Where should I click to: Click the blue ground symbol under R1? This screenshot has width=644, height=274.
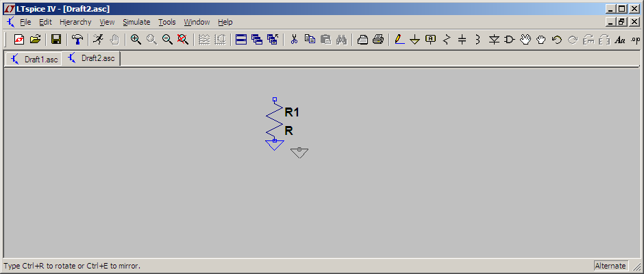274,145
